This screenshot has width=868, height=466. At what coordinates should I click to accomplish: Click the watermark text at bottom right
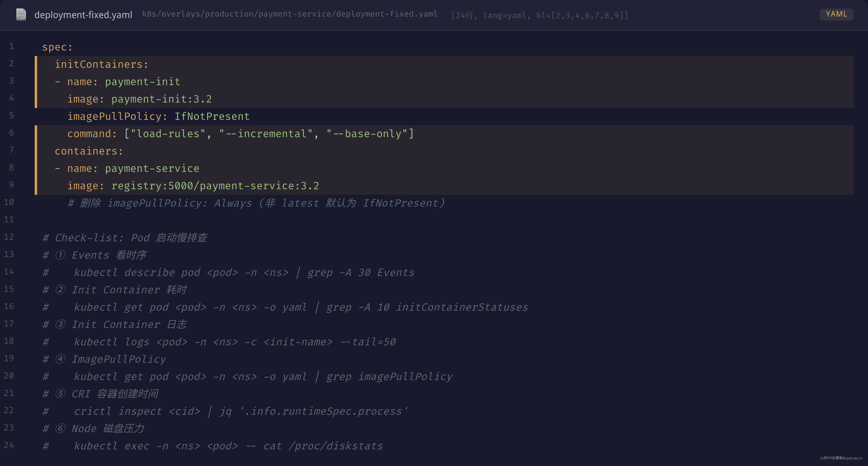841,458
